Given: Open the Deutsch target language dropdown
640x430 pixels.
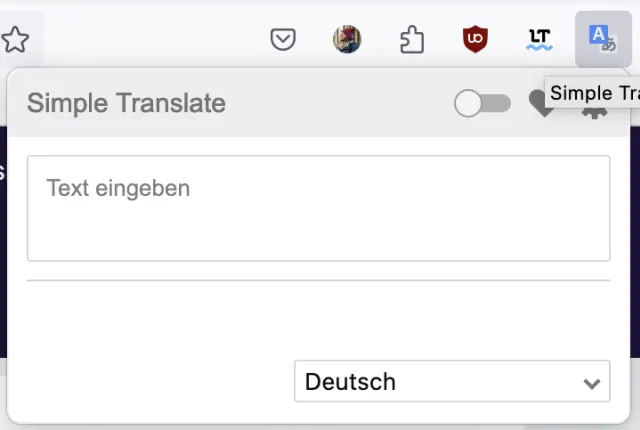Looking at the screenshot, I should (440, 382).
